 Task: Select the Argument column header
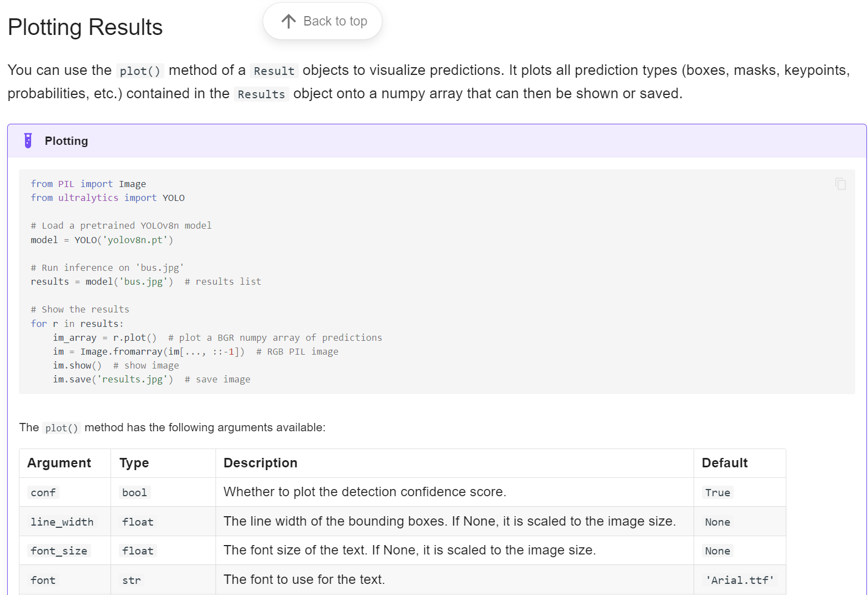click(x=59, y=463)
